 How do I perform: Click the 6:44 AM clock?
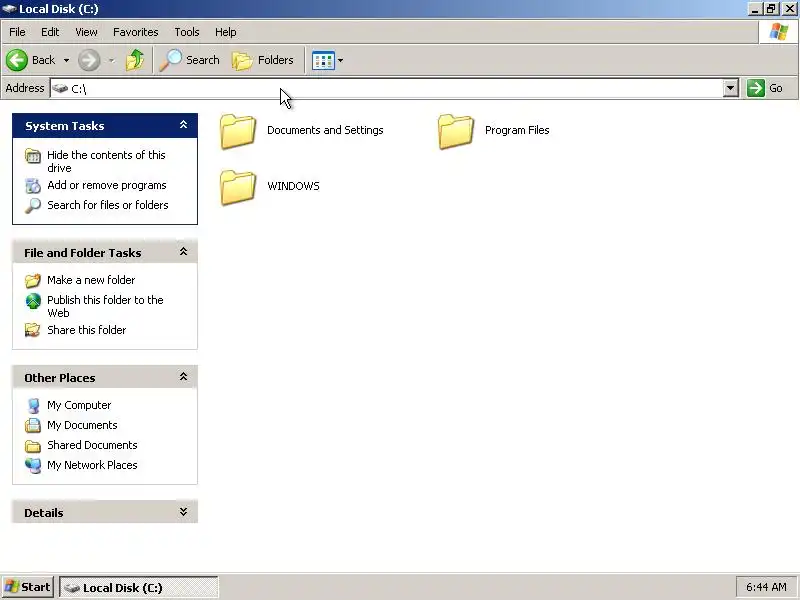(766, 587)
